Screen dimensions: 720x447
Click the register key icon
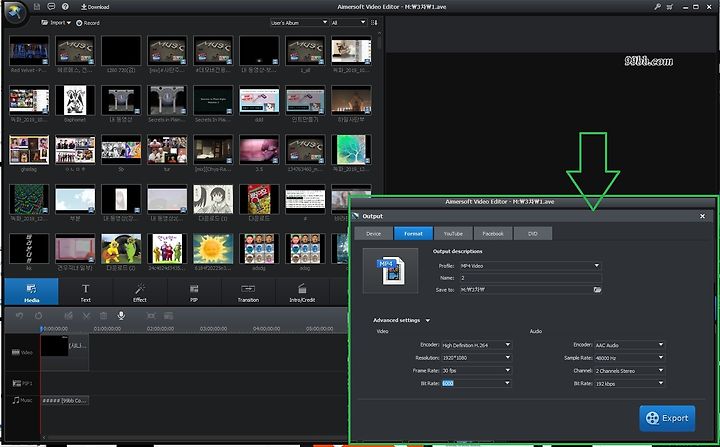pos(658,7)
